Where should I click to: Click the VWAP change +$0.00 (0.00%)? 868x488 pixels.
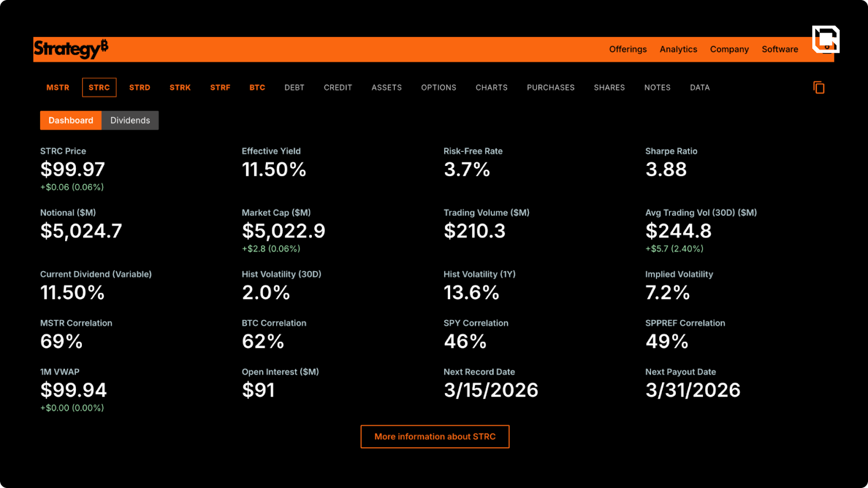coord(72,408)
